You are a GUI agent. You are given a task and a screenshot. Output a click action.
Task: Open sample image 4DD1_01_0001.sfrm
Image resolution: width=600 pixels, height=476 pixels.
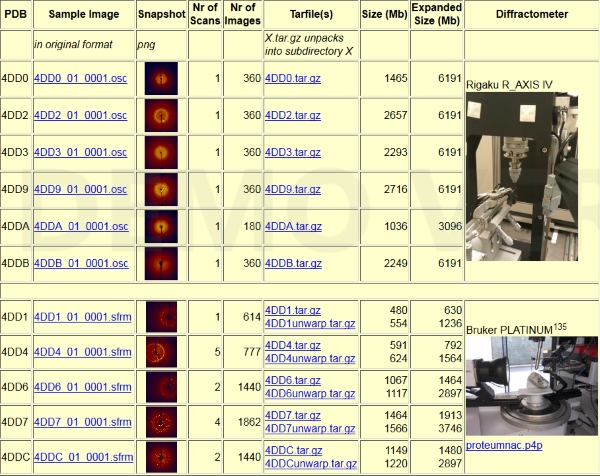point(83,317)
